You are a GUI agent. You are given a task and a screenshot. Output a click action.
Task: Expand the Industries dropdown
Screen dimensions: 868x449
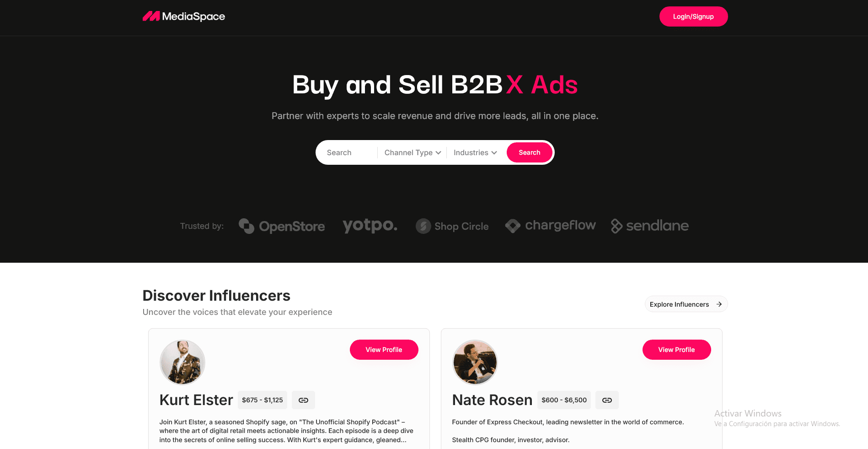(x=475, y=153)
